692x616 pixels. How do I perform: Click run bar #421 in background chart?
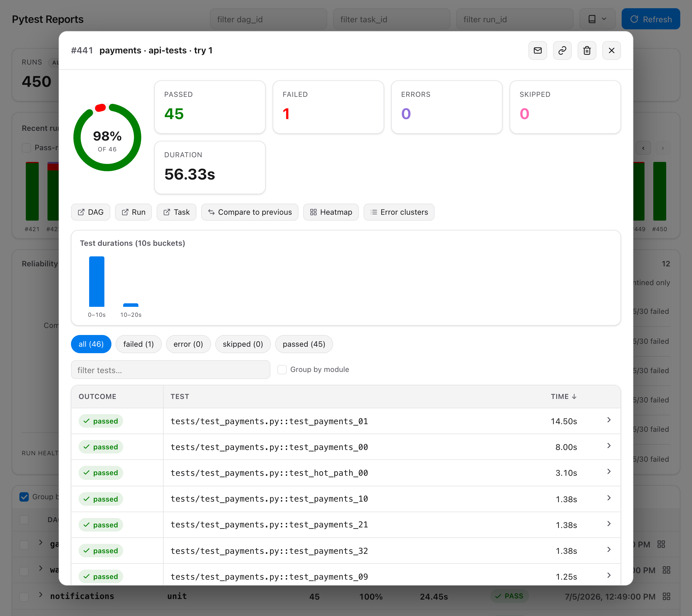point(32,191)
